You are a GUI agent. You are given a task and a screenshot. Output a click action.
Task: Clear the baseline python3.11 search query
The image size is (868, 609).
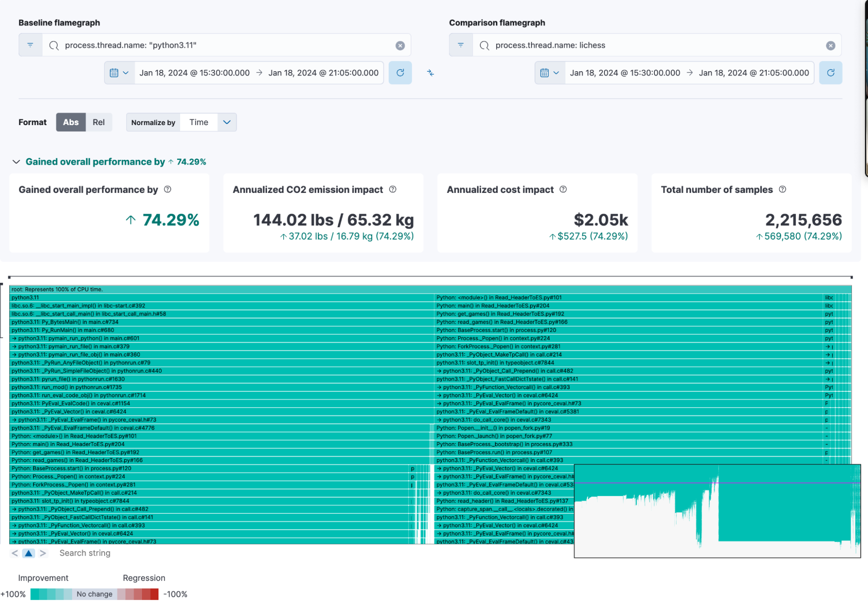tap(400, 46)
